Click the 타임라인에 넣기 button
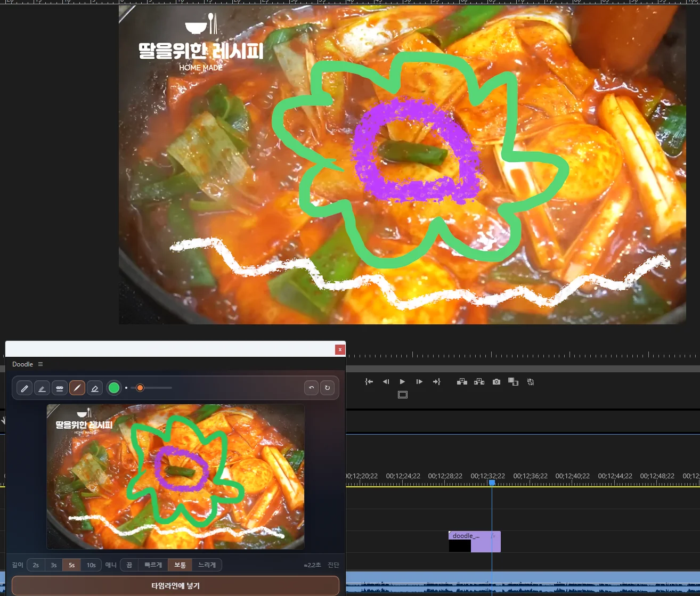700x596 pixels. click(175, 586)
